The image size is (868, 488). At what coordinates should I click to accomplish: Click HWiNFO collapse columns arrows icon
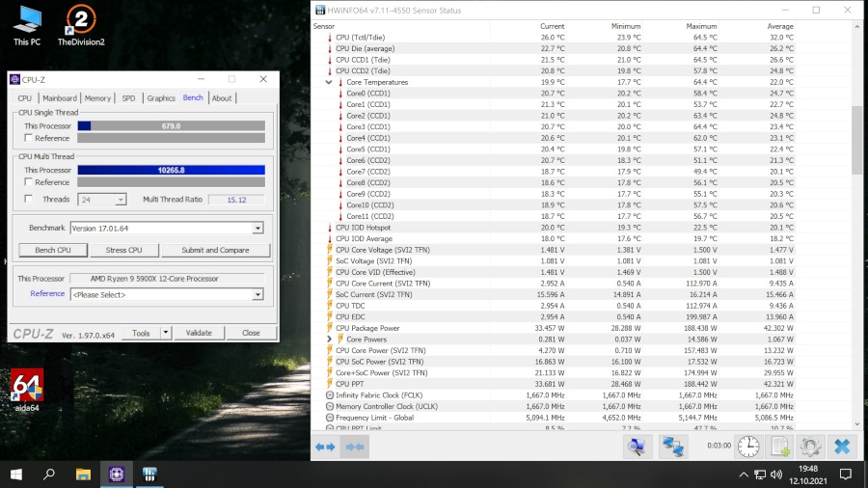tap(354, 447)
